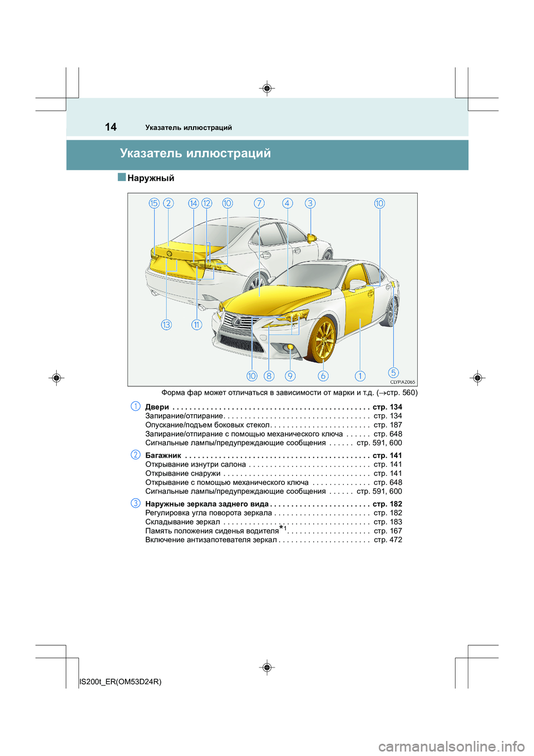Select callout 6 under the front wheel
This screenshot has height=756, width=534.
(323, 376)
